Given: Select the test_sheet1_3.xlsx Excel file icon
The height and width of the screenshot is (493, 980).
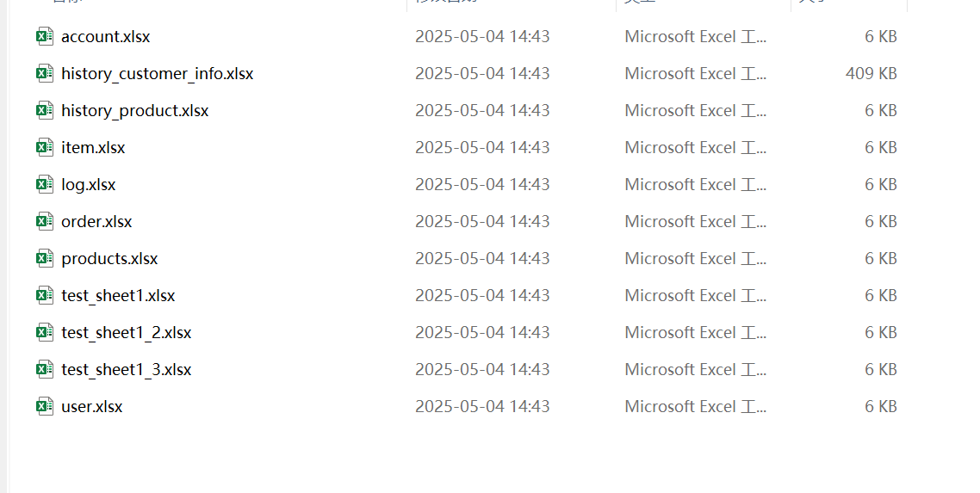Looking at the screenshot, I should (x=45, y=369).
